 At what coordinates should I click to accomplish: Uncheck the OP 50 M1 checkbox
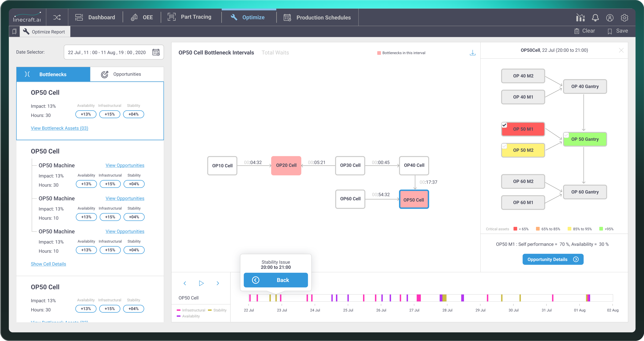click(504, 125)
